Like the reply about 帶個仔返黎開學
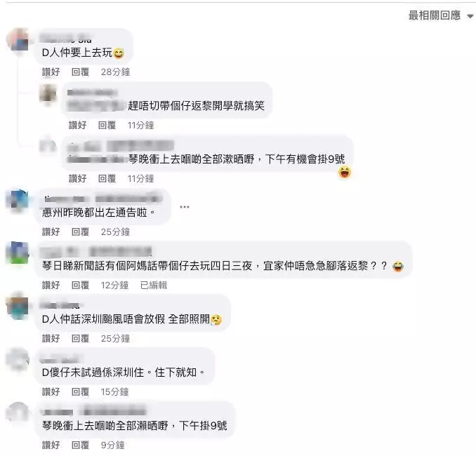The image size is (476, 456). (77, 125)
